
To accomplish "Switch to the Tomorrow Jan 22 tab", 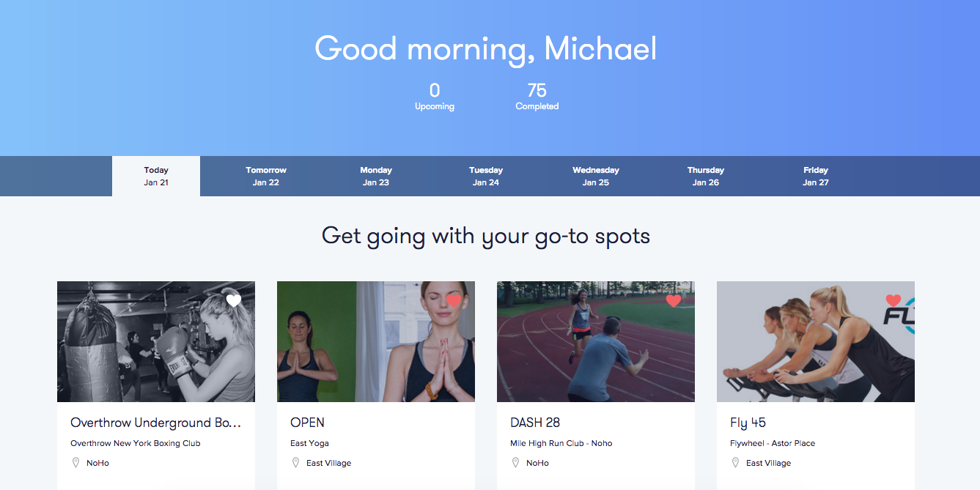I will click(x=266, y=176).
